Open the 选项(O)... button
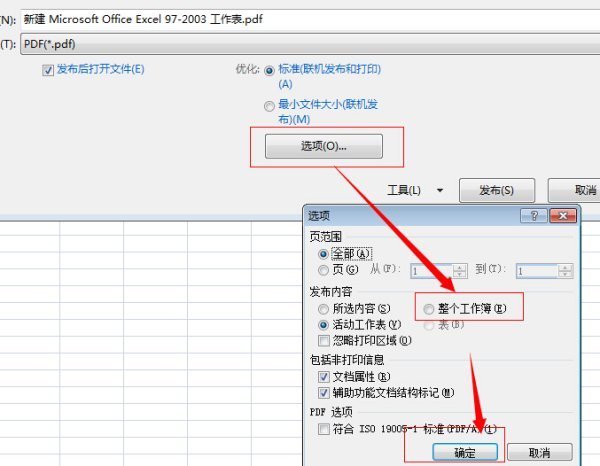600x466 pixels. [x=323, y=147]
